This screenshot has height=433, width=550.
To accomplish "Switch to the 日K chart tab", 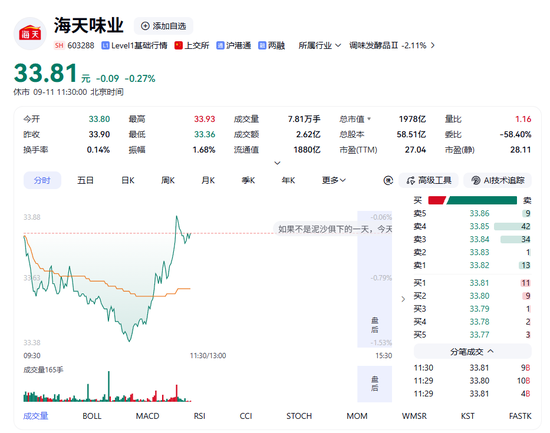I will (x=128, y=180).
